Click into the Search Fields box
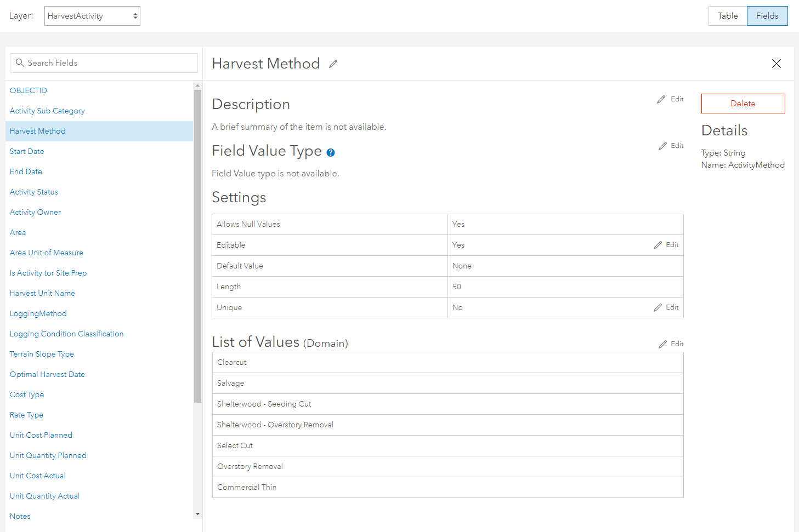The height and width of the screenshot is (532, 799). click(x=110, y=63)
